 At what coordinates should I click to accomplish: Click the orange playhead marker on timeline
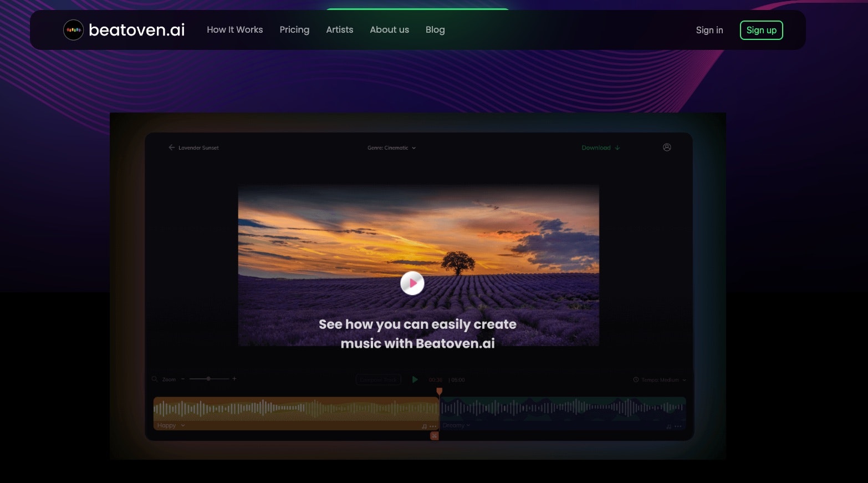point(440,392)
